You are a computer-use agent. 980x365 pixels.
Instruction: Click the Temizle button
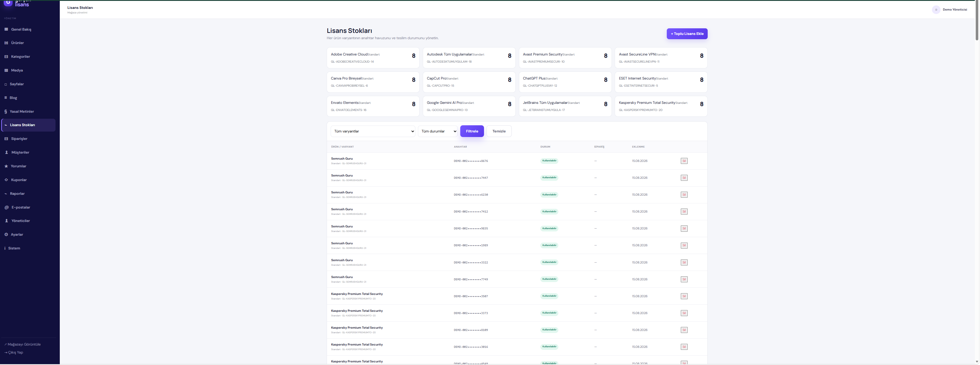tap(499, 131)
